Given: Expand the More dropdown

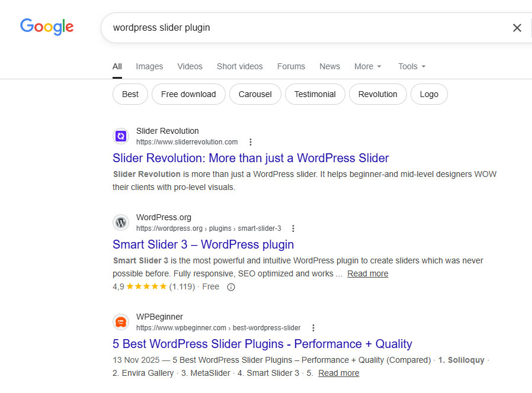Looking at the screenshot, I should (368, 66).
